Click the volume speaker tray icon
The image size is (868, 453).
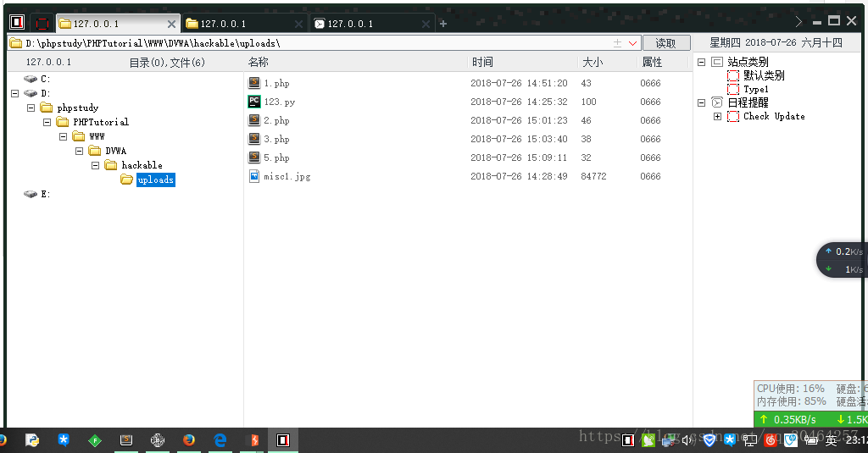687,440
